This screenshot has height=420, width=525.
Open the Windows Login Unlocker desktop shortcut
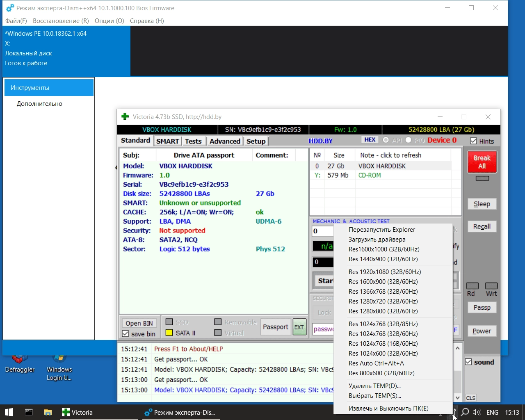[x=59, y=367]
